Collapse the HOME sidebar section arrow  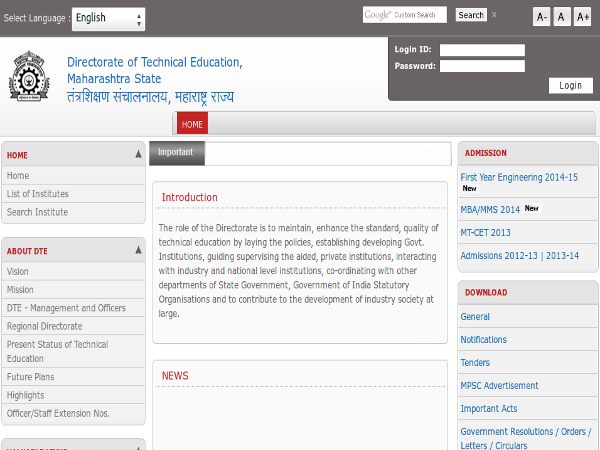pos(138,155)
